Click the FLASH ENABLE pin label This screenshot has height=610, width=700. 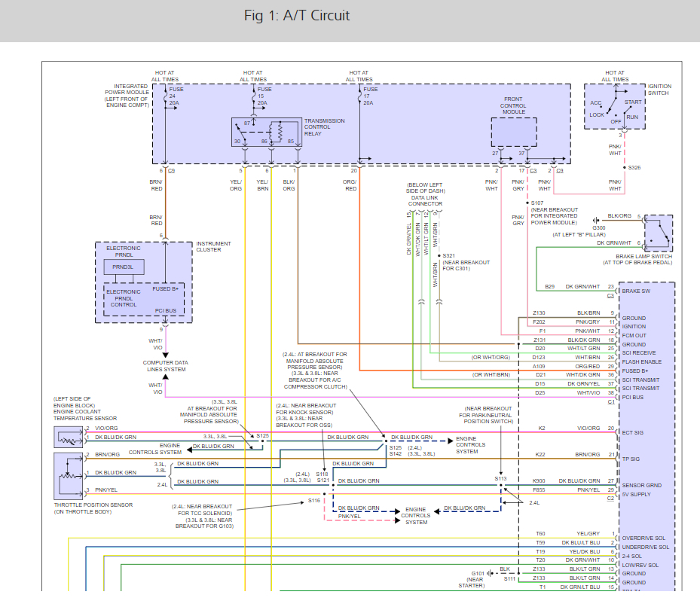tap(641, 362)
